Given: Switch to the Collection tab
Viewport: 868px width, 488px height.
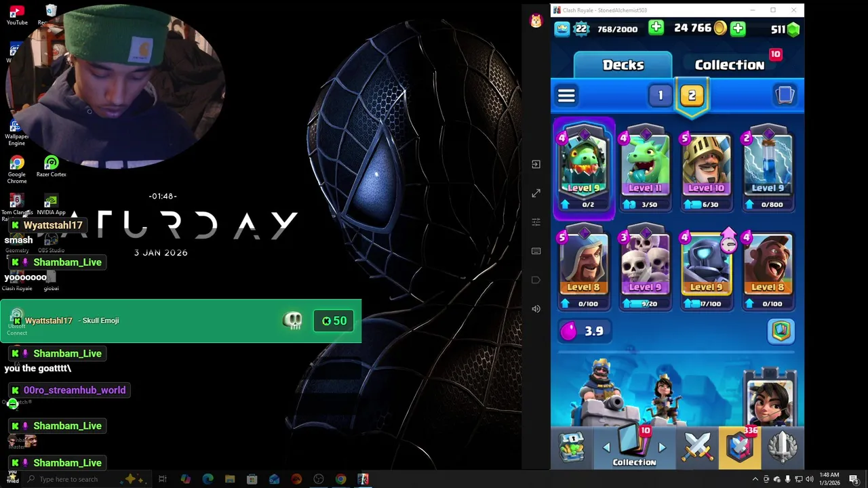Looking at the screenshot, I should [x=729, y=65].
